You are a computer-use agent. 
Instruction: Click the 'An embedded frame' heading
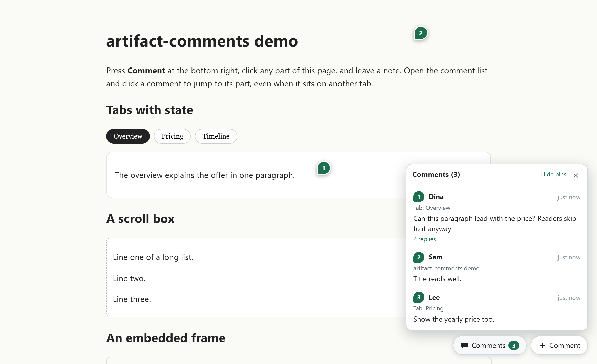[166, 338]
